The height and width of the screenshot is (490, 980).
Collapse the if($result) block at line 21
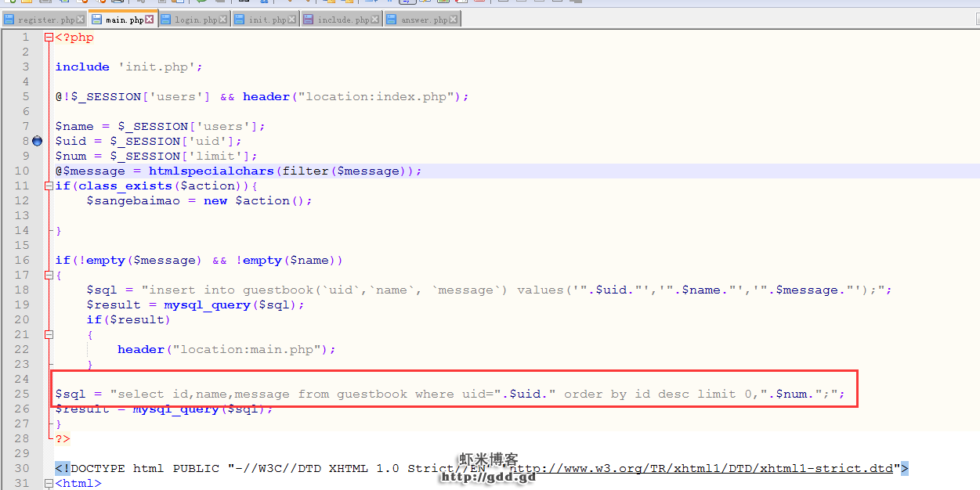[49, 334]
